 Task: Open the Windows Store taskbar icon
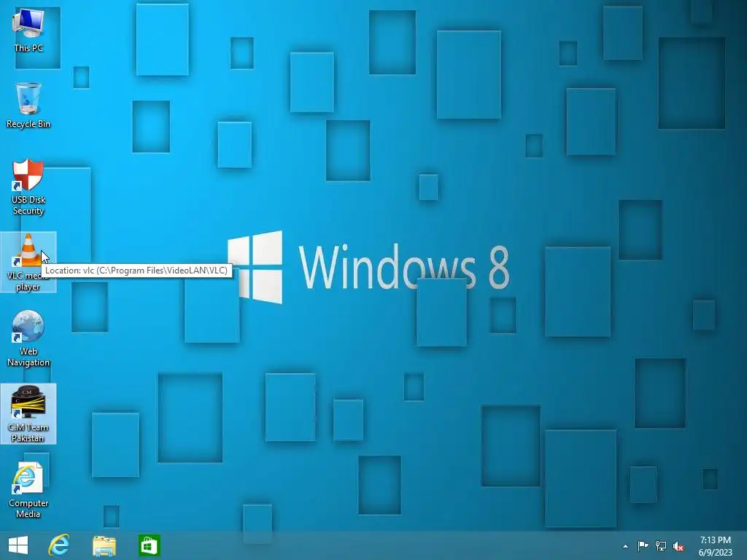(x=149, y=545)
